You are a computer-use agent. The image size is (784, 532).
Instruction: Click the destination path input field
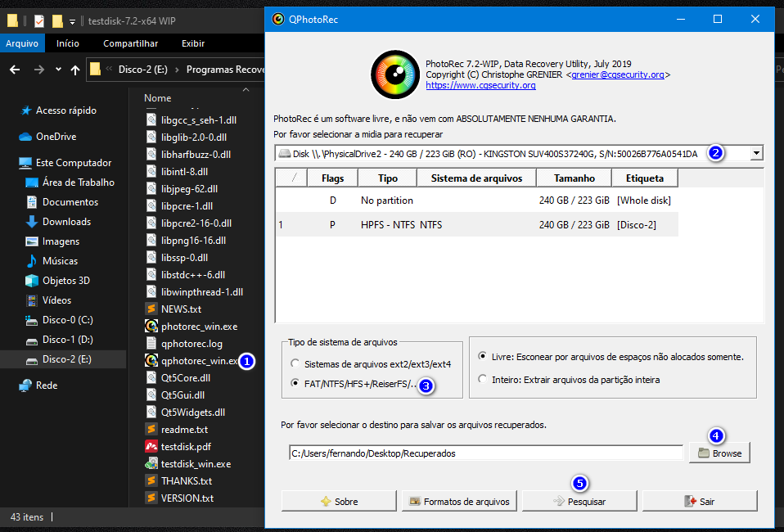485,453
